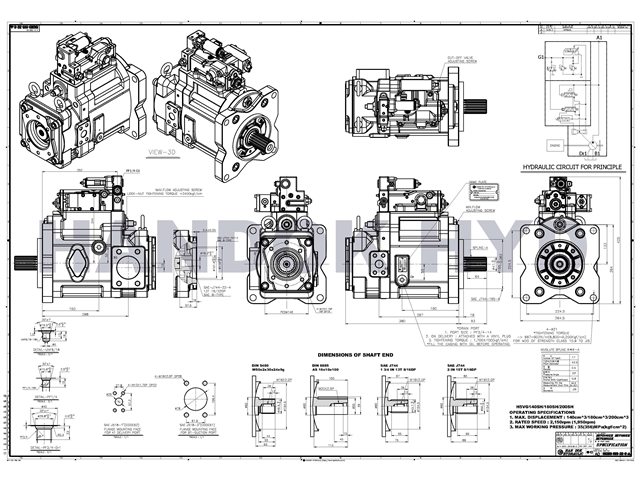Click the "MIN.FLOW ADJUSTING SCREW" callout text
This screenshot has height=480, width=640.
point(480,209)
